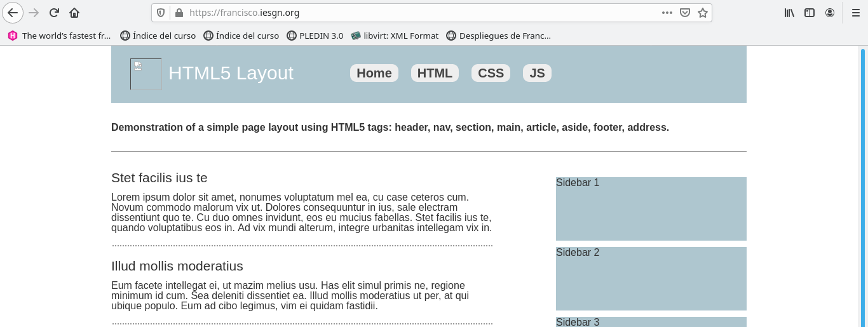Click the 'HTML5 Layout' site title
The height and width of the screenshot is (327, 868).
231,73
